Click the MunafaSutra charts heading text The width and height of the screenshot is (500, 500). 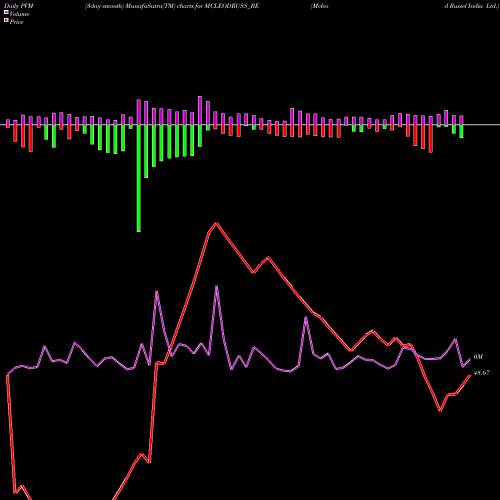172,6
